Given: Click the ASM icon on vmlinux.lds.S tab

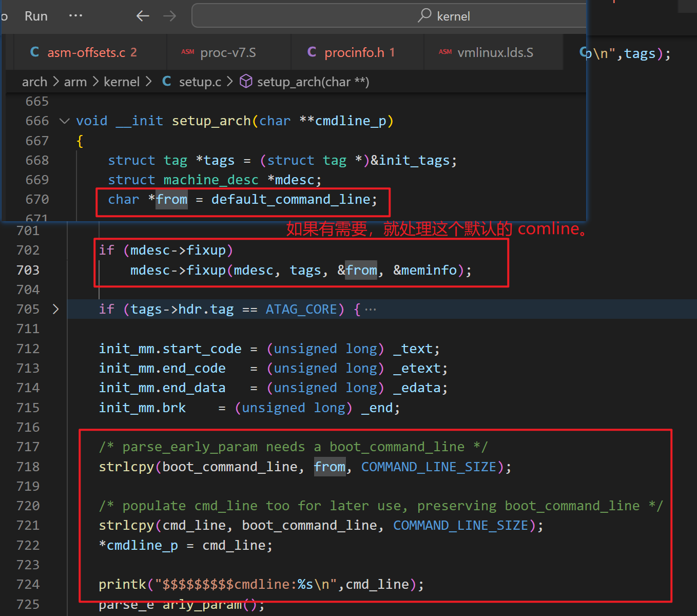Looking at the screenshot, I should coord(445,52).
